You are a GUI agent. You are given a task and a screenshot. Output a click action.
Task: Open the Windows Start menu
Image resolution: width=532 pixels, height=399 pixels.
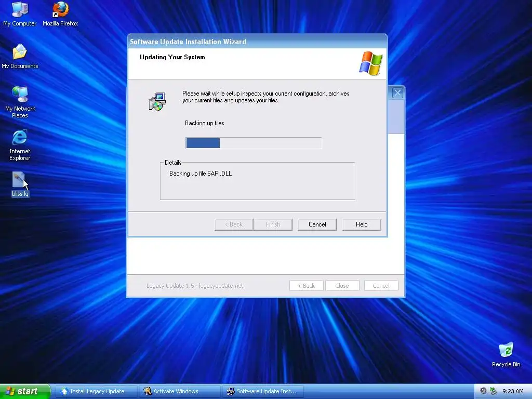click(25, 391)
